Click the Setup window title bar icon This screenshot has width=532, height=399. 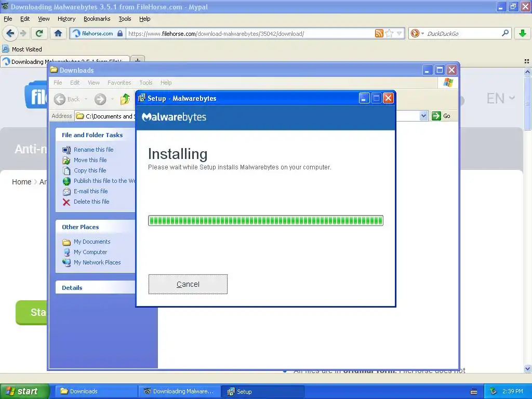(x=142, y=98)
